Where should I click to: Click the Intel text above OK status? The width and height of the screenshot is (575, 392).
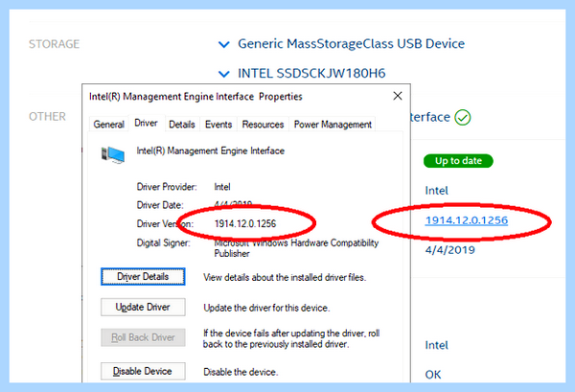click(x=436, y=345)
